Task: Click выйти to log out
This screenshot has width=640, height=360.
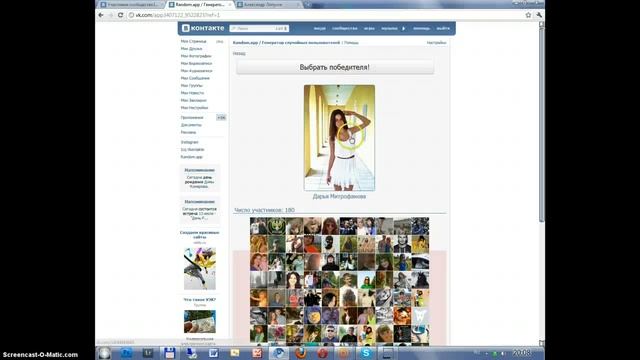Action: (443, 29)
